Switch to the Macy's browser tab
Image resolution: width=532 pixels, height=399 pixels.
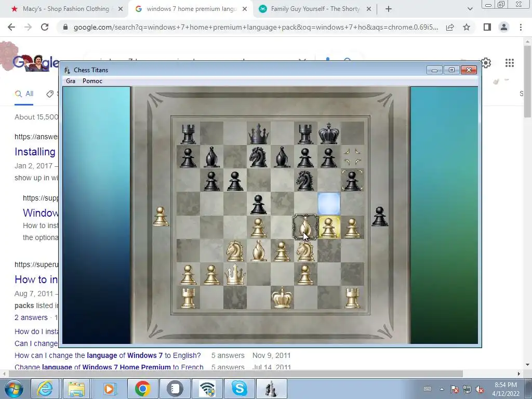66,9
